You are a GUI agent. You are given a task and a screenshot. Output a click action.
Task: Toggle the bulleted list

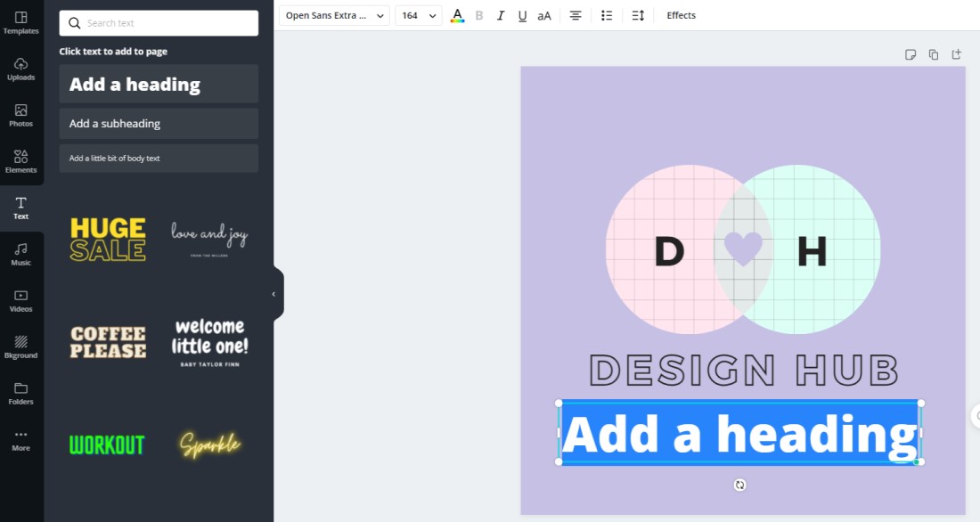click(x=607, y=16)
